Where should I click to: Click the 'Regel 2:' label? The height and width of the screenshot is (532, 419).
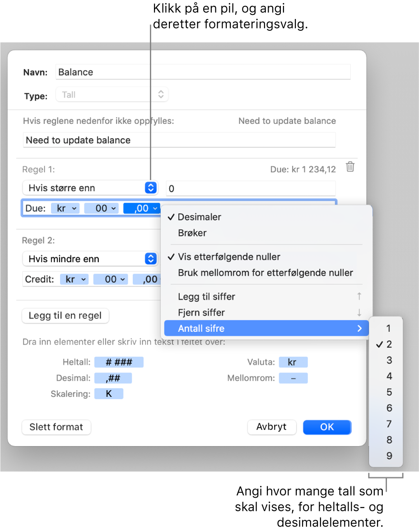(x=38, y=240)
